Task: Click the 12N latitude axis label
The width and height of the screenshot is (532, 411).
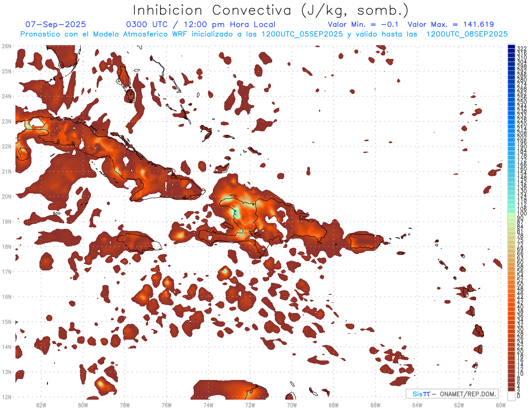Action: 7,397
